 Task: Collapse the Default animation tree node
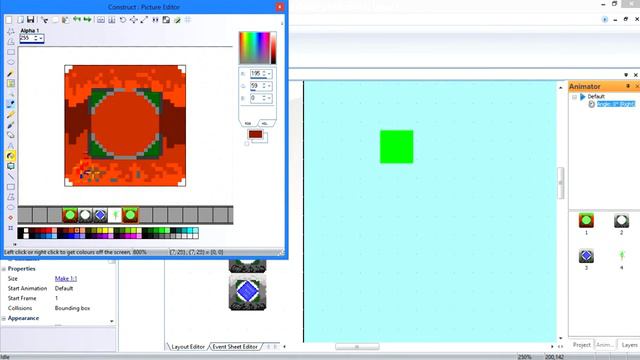click(x=574, y=97)
